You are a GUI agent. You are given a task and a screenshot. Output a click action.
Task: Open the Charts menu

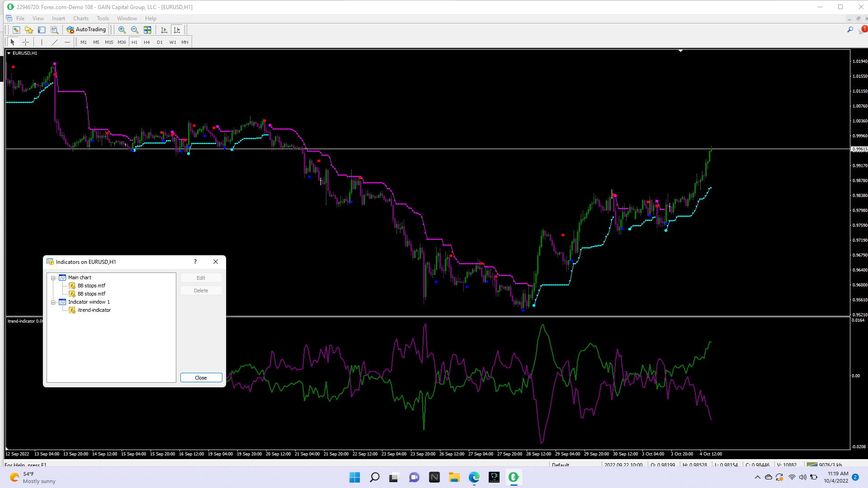pyautogui.click(x=80, y=19)
